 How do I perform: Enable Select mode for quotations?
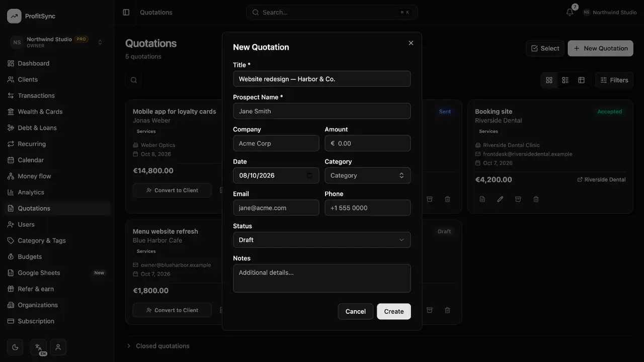click(x=545, y=48)
